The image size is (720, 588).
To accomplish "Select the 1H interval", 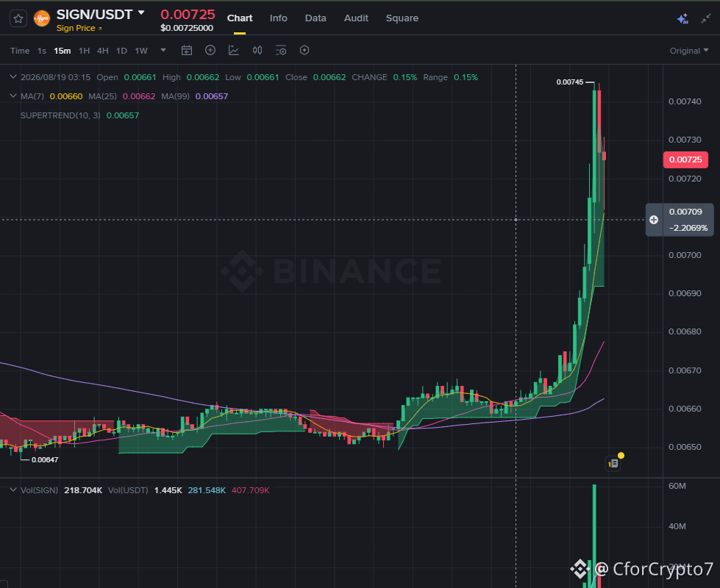I will click(84, 51).
